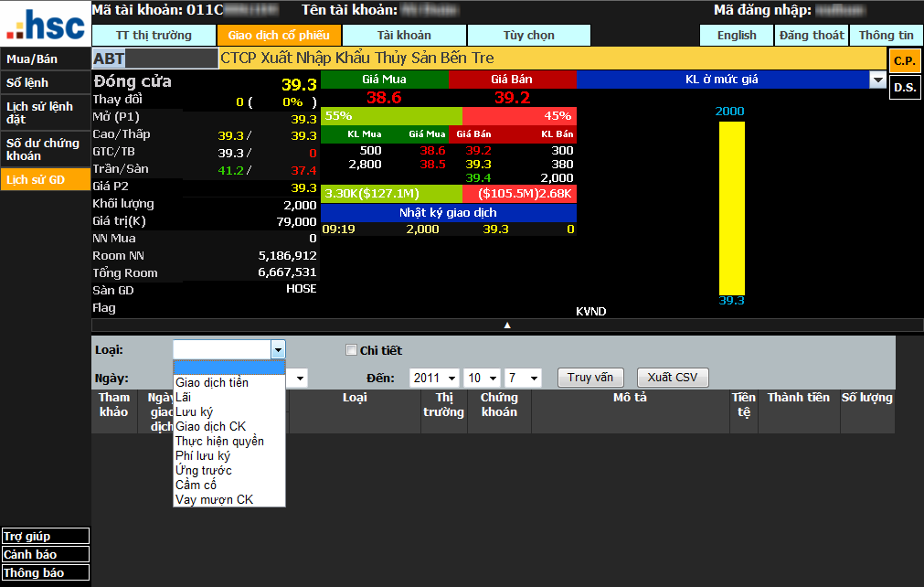Choose Thực hiện quyền option
924x587 pixels.
pyautogui.click(x=219, y=442)
